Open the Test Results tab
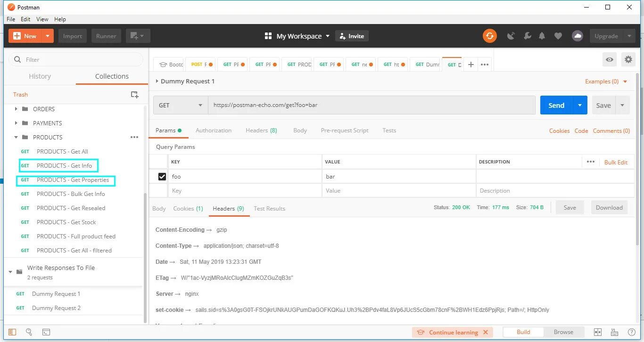Viewport: 644px width, 342px height. pyautogui.click(x=269, y=209)
